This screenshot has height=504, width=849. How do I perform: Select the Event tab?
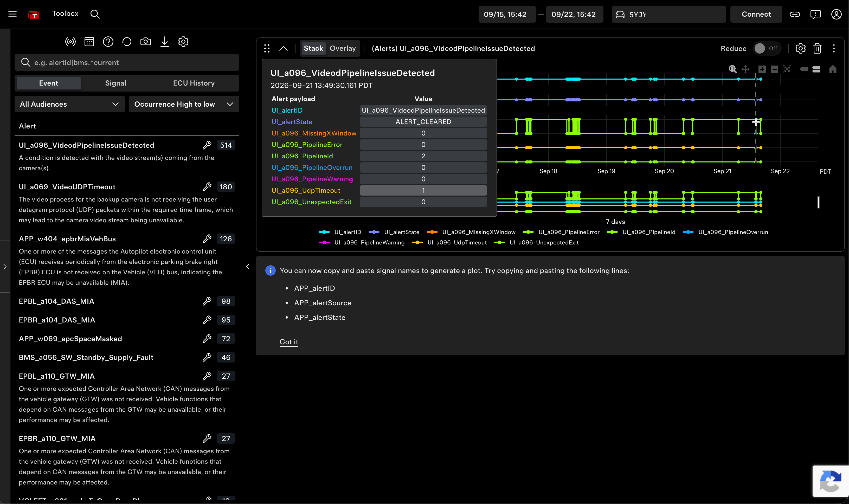[x=49, y=83]
